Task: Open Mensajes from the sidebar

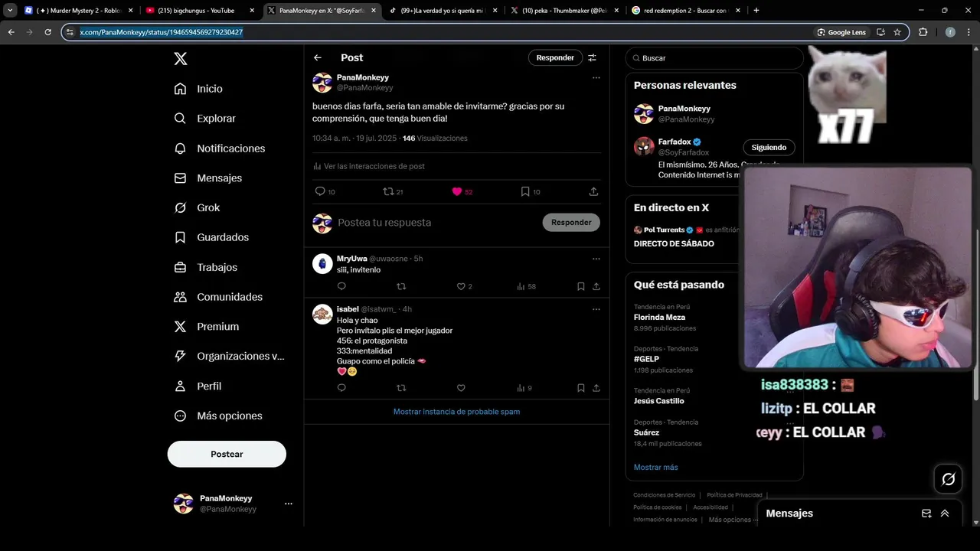Action: [x=207, y=178]
